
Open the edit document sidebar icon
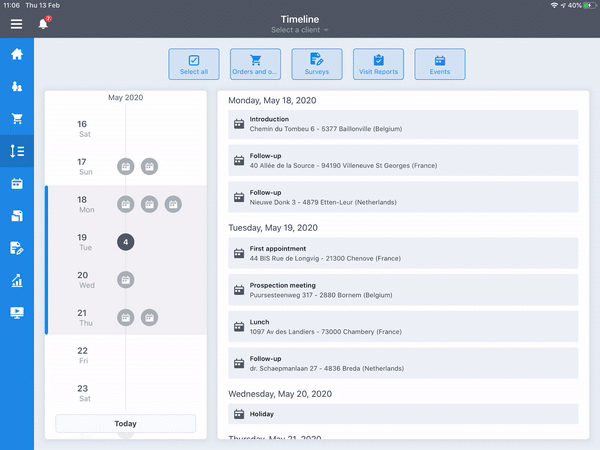[17, 248]
